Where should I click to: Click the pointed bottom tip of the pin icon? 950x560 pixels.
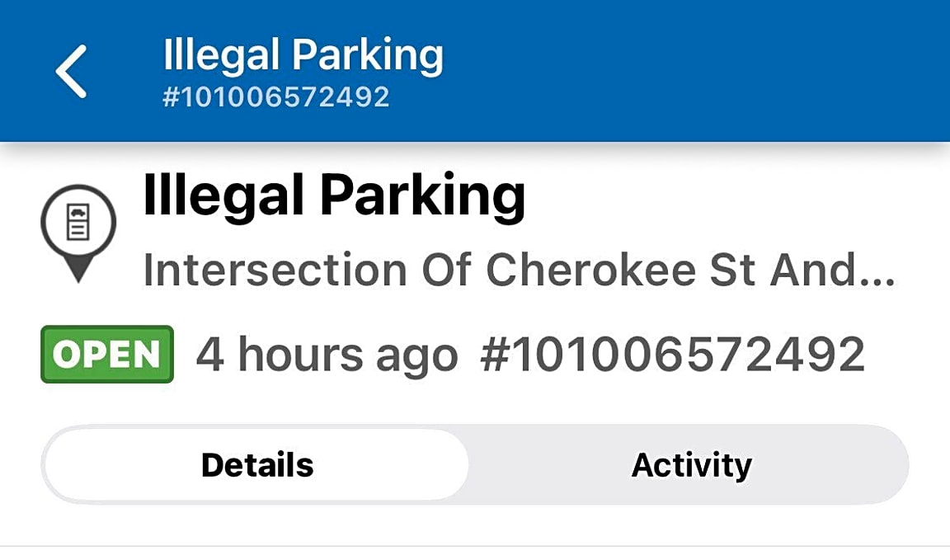click(x=78, y=275)
